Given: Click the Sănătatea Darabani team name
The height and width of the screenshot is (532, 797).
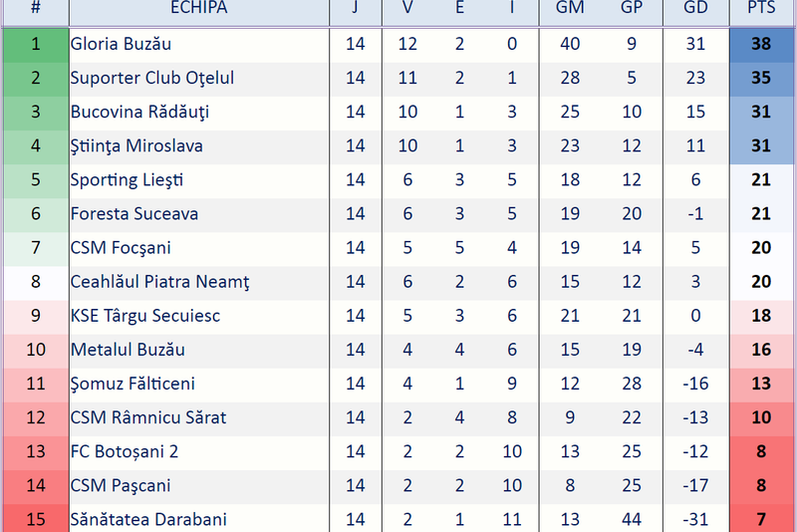Looking at the screenshot, I should [x=148, y=519].
